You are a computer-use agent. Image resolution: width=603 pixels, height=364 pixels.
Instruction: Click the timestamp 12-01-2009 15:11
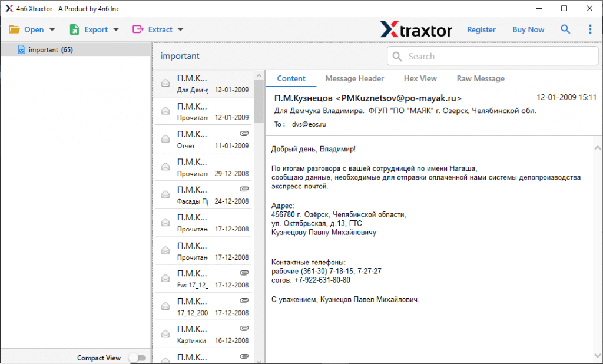pyautogui.click(x=566, y=98)
